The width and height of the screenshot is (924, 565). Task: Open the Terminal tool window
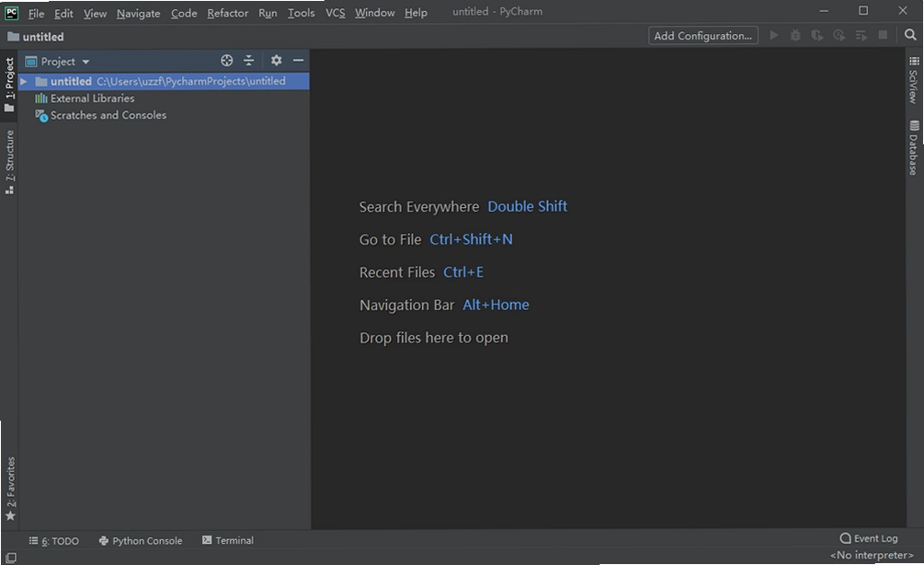[x=227, y=540]
